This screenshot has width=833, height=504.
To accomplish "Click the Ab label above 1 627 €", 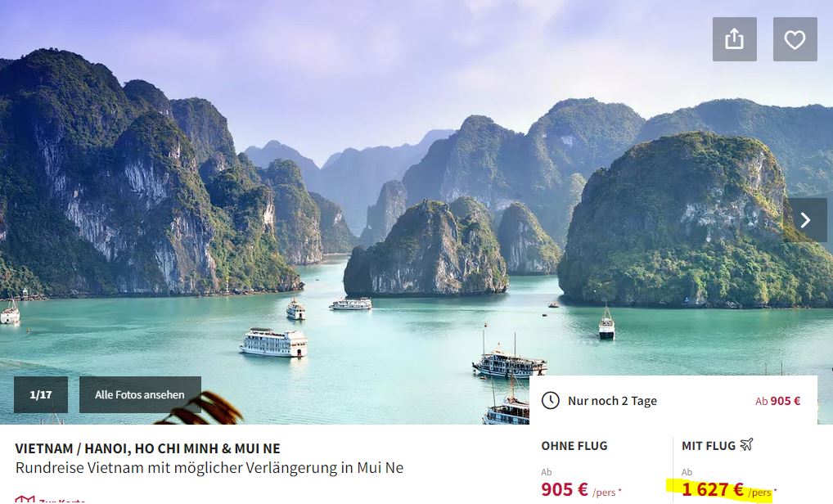I will pos(687,471).
